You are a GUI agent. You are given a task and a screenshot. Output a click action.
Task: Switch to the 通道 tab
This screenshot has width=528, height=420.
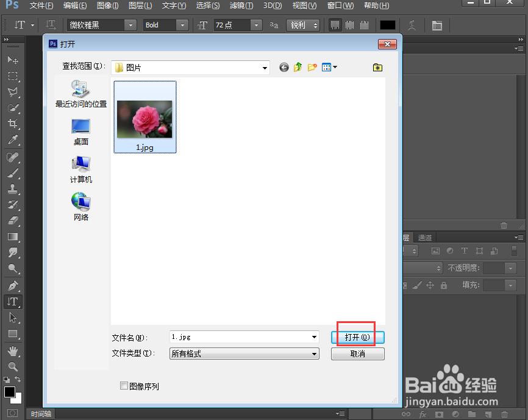click(424, 238)
